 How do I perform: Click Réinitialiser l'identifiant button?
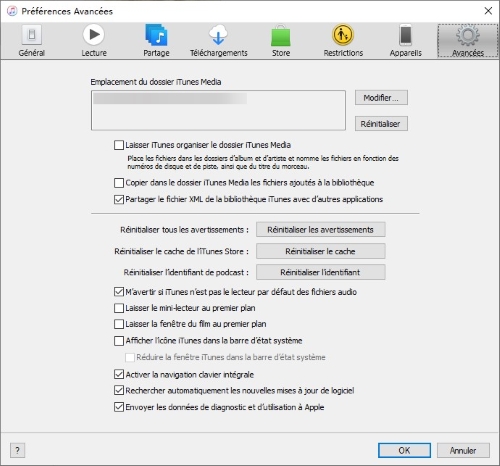point(320,272)
